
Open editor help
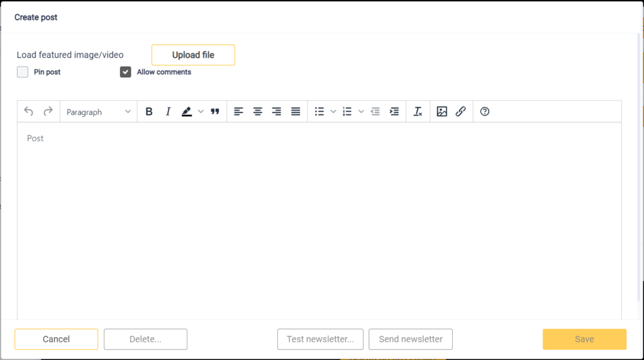point(485,111)
